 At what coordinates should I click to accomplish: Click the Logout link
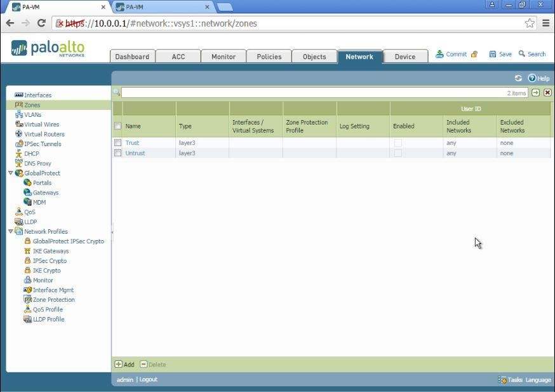[149, 379]
